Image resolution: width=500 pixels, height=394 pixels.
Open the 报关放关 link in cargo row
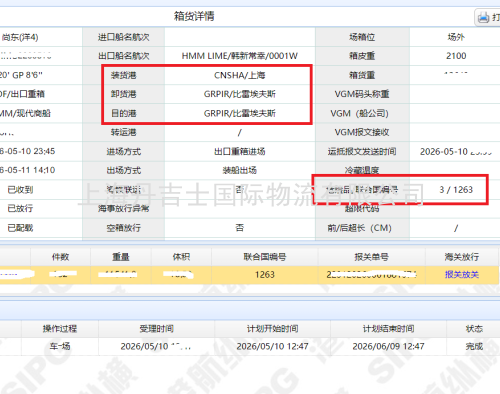462,275
